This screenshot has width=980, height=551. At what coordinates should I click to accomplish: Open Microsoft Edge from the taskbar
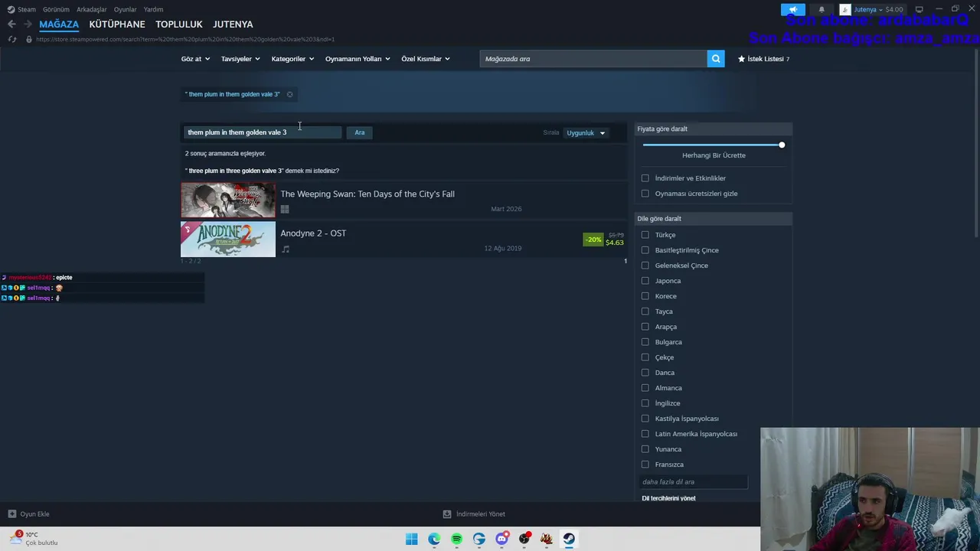coord(434,539)
